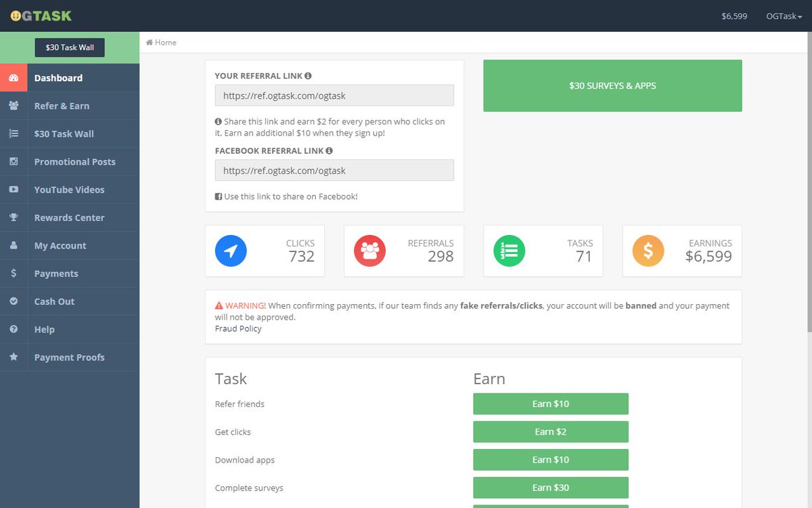
Task: Click the Rewards Center trophy icon
Action: [x=14, y=217]
